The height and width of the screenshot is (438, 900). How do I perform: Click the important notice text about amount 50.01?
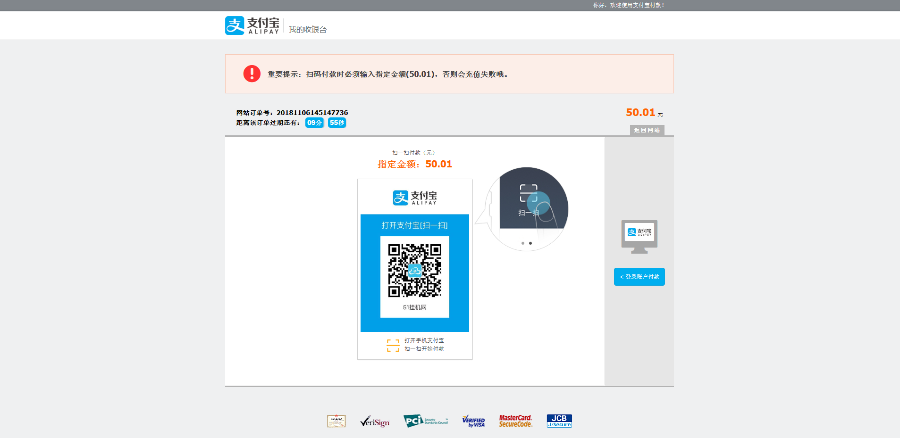click(x=388, y=74)
